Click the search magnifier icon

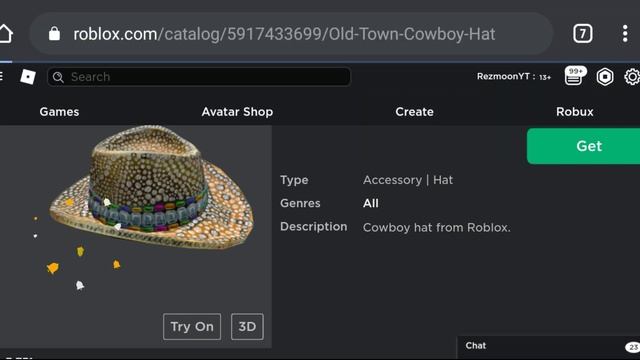tap(58, 77)
